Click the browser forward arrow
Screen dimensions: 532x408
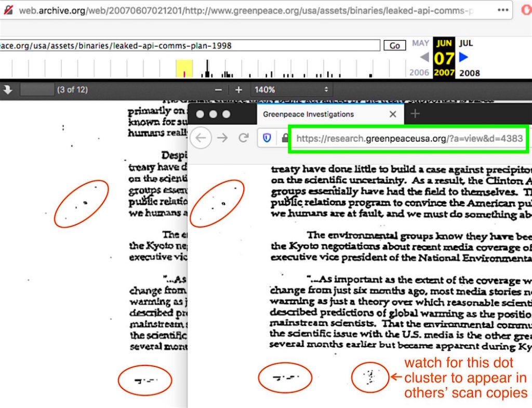[x=222, y=138]
